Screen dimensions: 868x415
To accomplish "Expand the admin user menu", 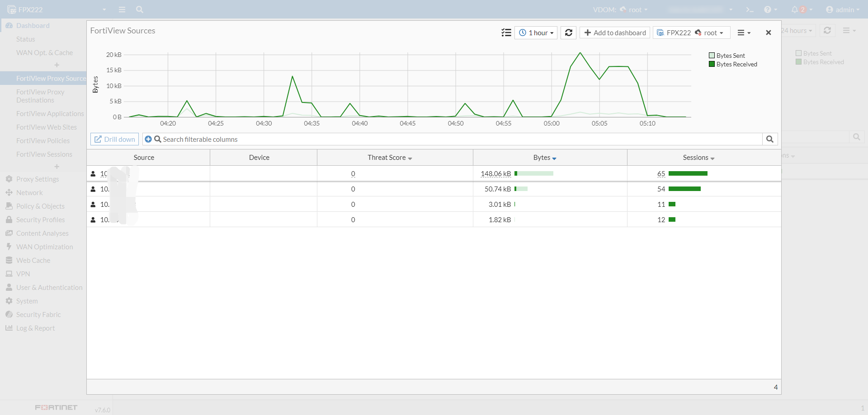I will click(842, 9).
